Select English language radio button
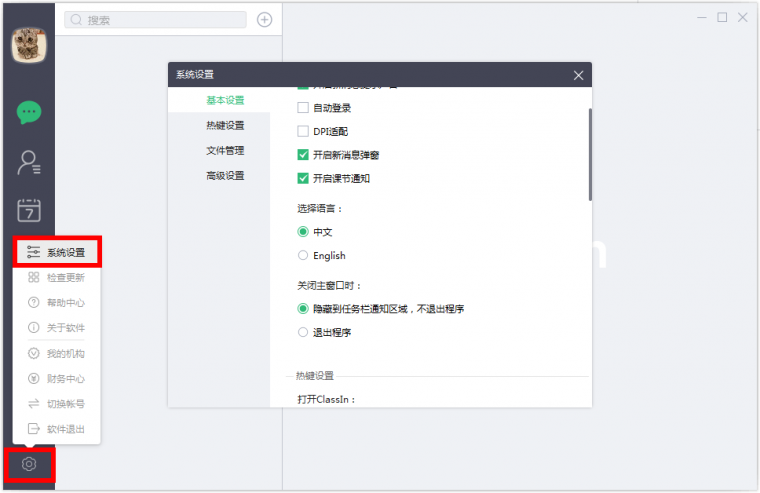This screenshot has height=493, width=760. (303, 256)
